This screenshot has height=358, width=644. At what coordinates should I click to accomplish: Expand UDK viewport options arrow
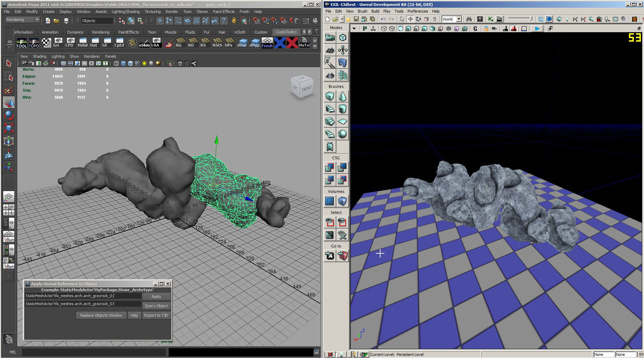tap(354, 29)
